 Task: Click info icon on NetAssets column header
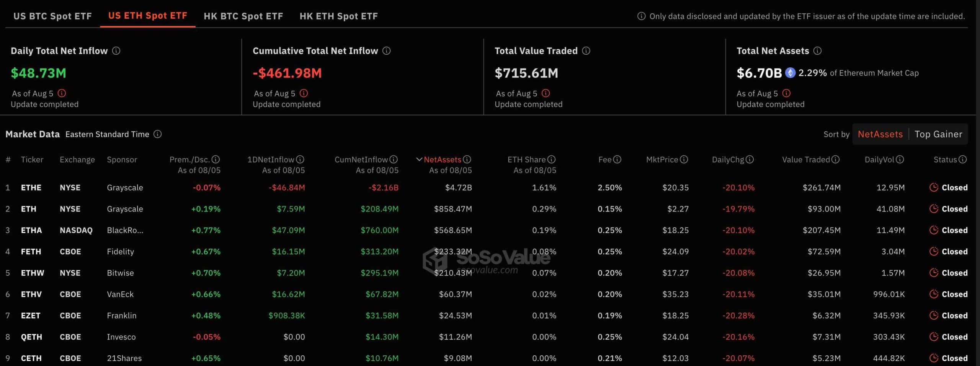(x=467, y=159)
